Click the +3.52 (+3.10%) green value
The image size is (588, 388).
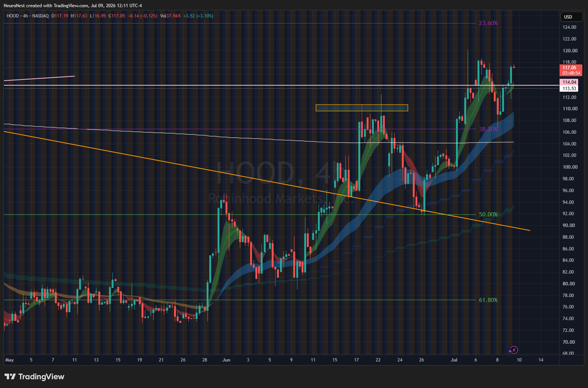(199, 16)
